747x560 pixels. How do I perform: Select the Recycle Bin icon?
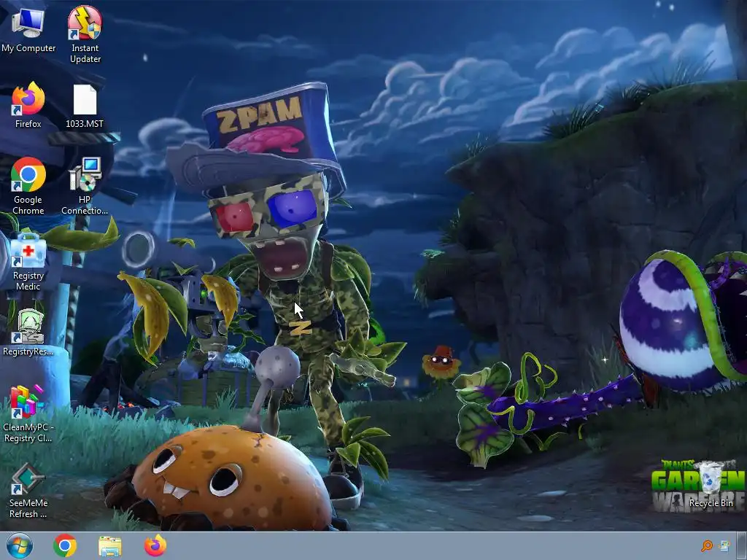(x=711, y=485)
